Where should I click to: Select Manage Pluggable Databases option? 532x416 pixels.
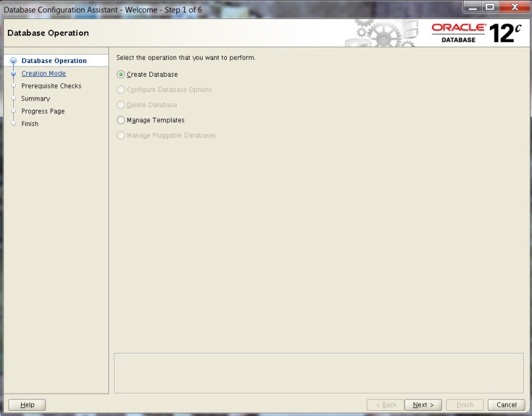pos(120,135)
